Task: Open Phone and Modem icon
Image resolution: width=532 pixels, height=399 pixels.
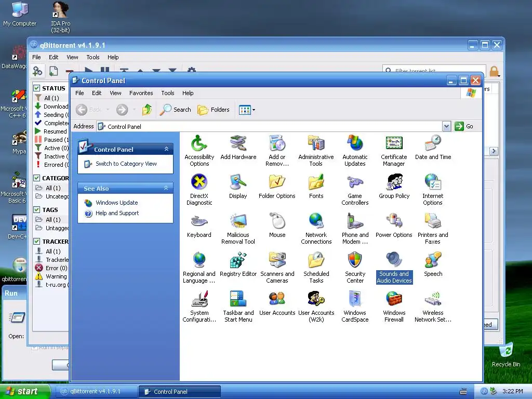Action: (x=355, y=229)
